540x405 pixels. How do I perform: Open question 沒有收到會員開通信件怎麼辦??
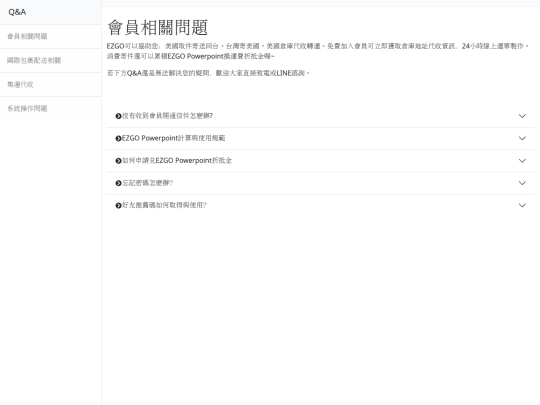pyautogui.click(x=321, y=116)
